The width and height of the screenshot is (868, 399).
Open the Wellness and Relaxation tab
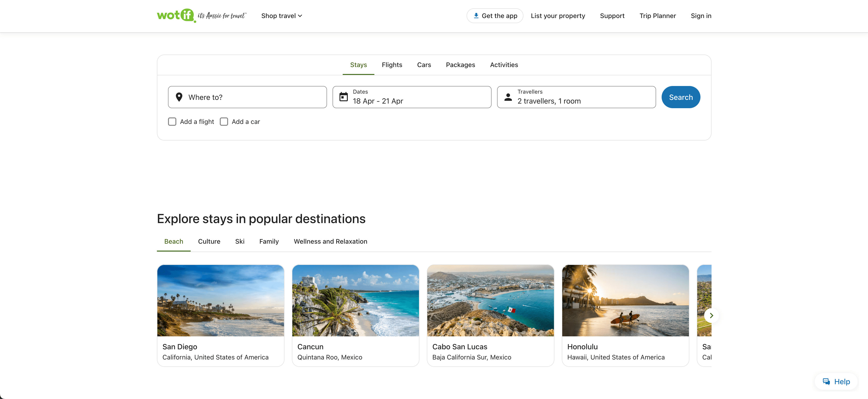click(x=330, y=241)
